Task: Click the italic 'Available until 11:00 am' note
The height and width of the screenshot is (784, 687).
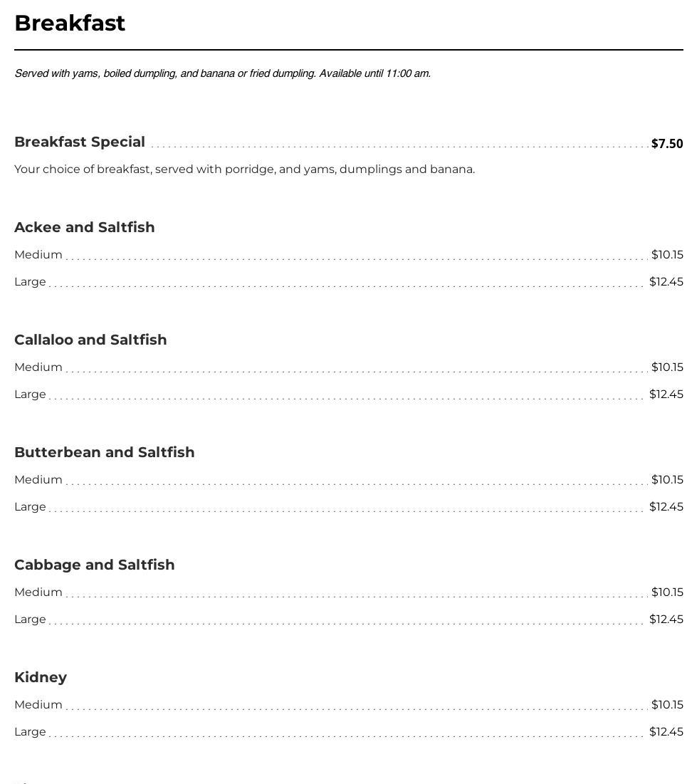Action: pyautogui.click(x=374, y=73)
